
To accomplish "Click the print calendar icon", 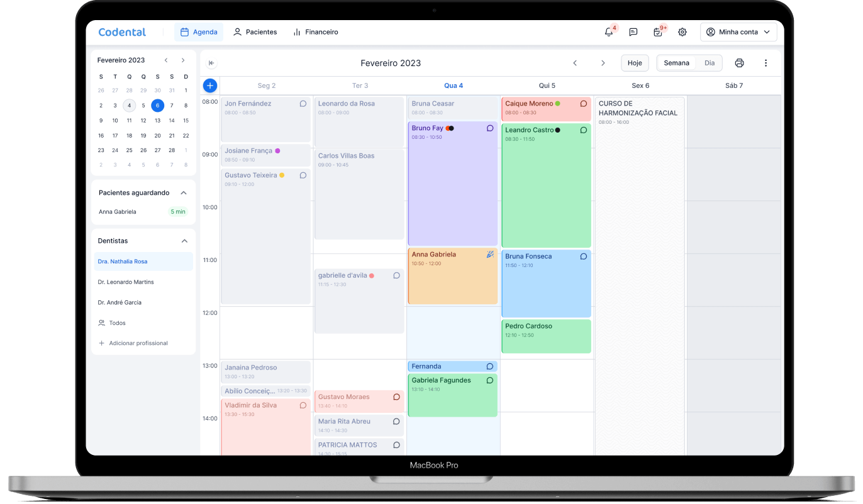I will click(x=739, y=63).
